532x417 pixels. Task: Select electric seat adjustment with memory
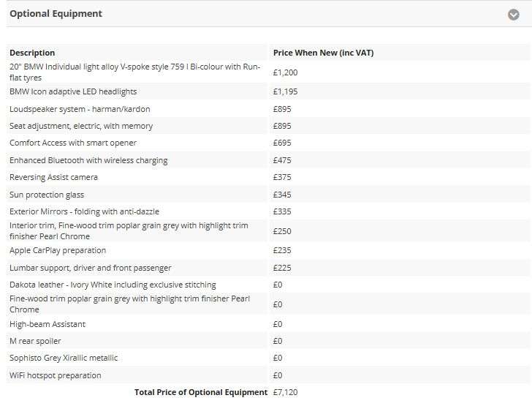click(81, 126)
